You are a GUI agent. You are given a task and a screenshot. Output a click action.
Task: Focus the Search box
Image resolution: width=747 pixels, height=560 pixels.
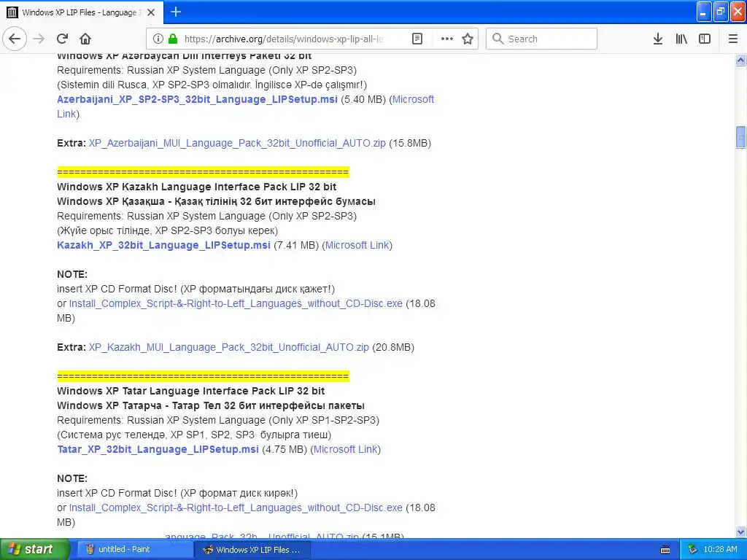(x=541, y=39)
